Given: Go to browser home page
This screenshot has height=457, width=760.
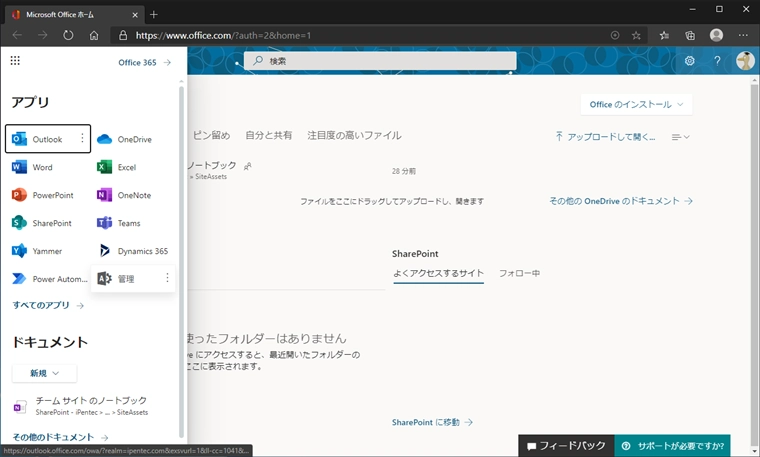Looking at the screenshot, I should coord(94,35).
